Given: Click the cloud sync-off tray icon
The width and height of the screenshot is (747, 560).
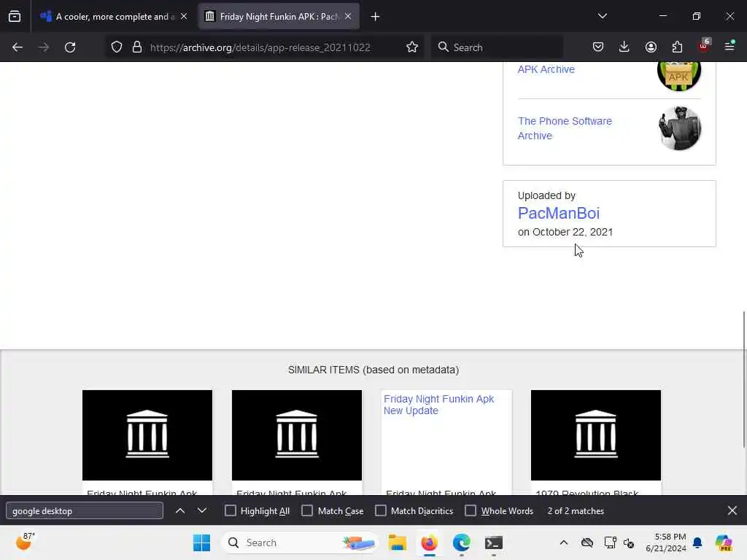Looking at the screenshot, I should coord(587,542).
